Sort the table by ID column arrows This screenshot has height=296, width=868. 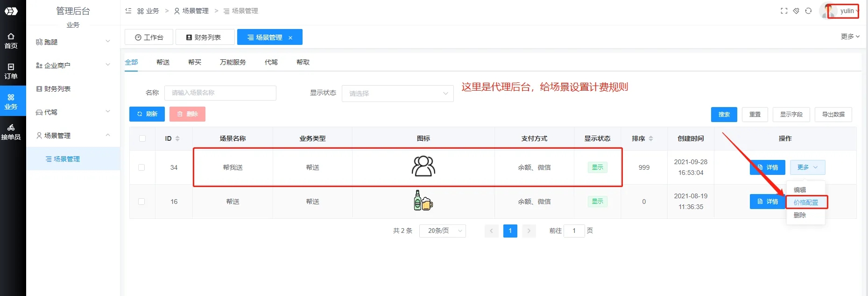pos(177,138)
